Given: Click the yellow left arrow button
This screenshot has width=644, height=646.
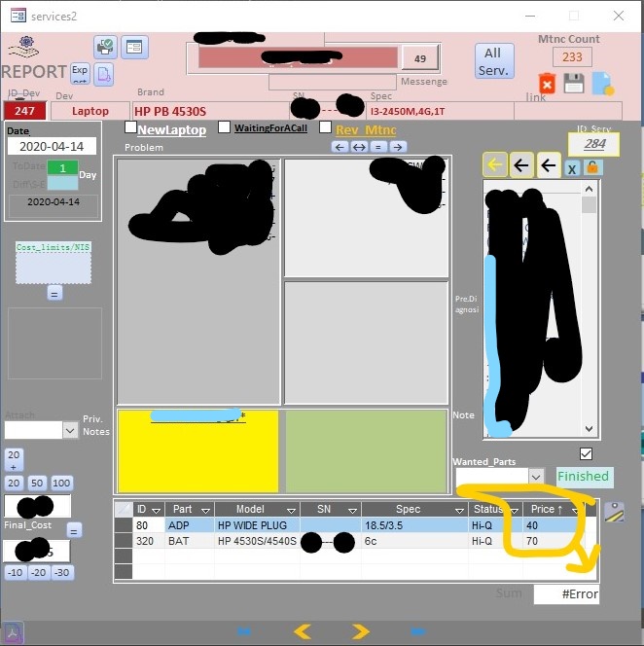Looking at the screenshot, I should click(494, 165).
